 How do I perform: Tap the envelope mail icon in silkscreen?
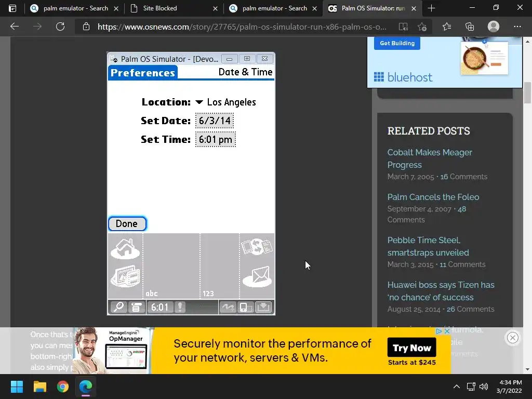[x=257, y=276]
